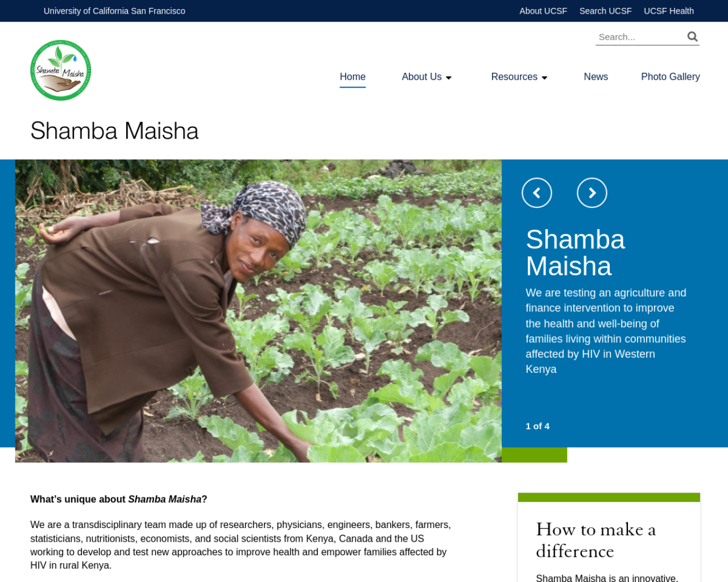This screenshot has height=582, width=728.
Task: Click the Search UCSF link
Action: (605, 11)
